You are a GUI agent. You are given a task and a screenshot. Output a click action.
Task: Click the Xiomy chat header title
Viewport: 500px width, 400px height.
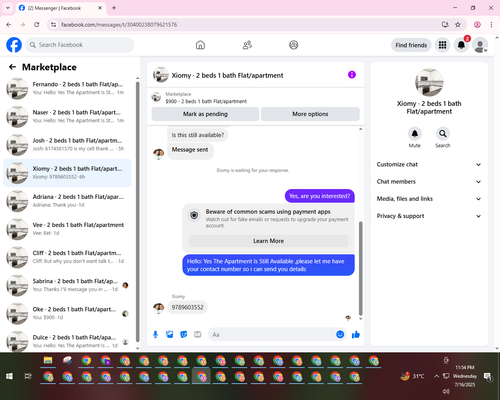coord(227,75)
